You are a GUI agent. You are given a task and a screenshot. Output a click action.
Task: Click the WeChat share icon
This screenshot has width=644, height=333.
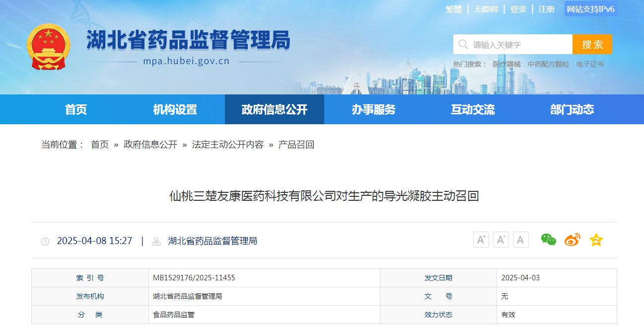(x=548, y=240)
